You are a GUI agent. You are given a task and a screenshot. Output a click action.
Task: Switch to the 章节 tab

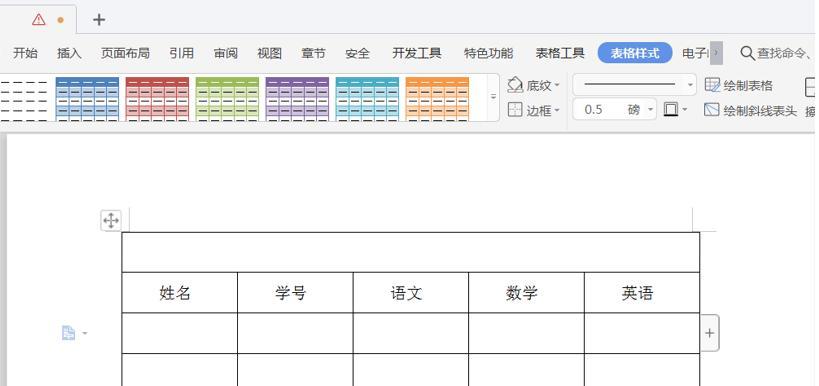click(313, 53)
